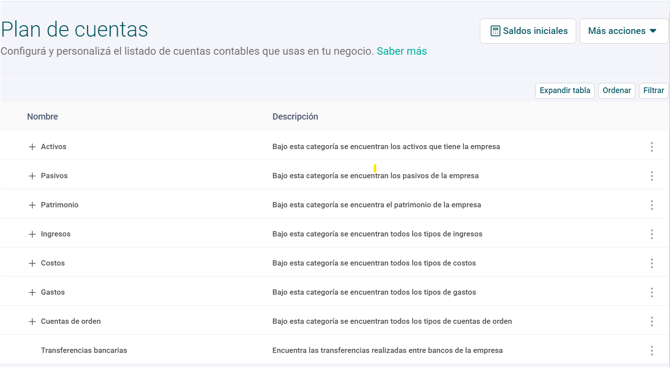The width and height of the screenshot is (670, 367).
Task: Select the Transferencias bancarias row name
Action: (84, 350)
